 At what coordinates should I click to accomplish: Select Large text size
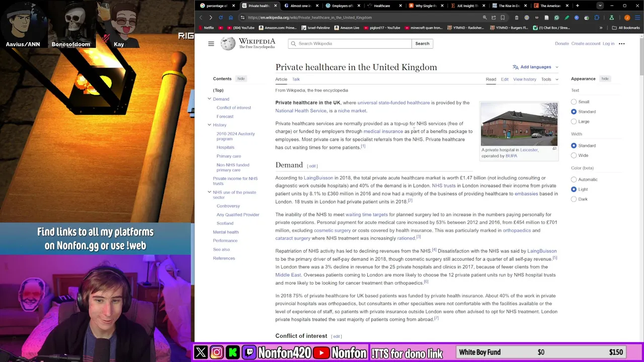(x=574, y=122)
